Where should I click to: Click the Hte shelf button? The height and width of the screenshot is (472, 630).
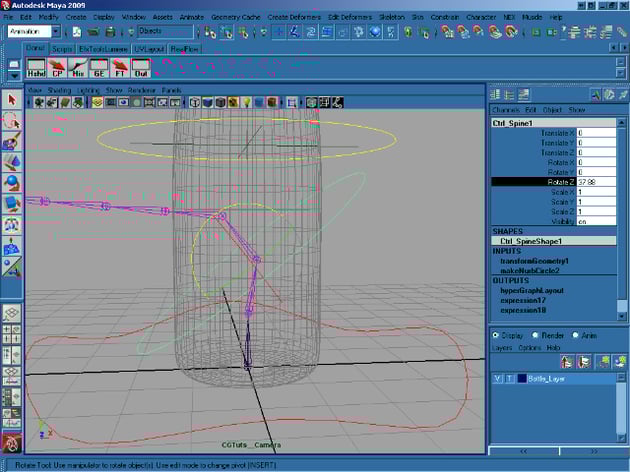click(x=77, y=70)
